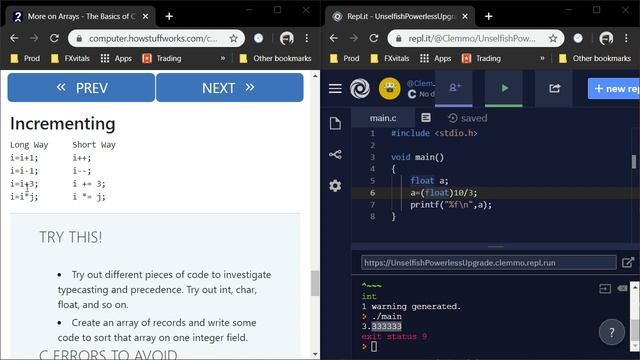Run the program with the green play button
The height and width of the screenshot is (360, 640).
pos(504,88)
